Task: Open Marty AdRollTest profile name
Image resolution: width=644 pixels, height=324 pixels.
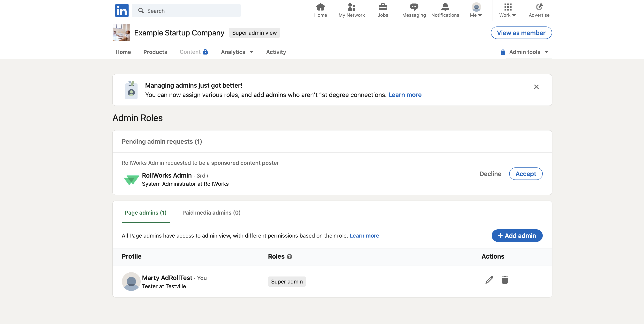Action: click(167, 278)
